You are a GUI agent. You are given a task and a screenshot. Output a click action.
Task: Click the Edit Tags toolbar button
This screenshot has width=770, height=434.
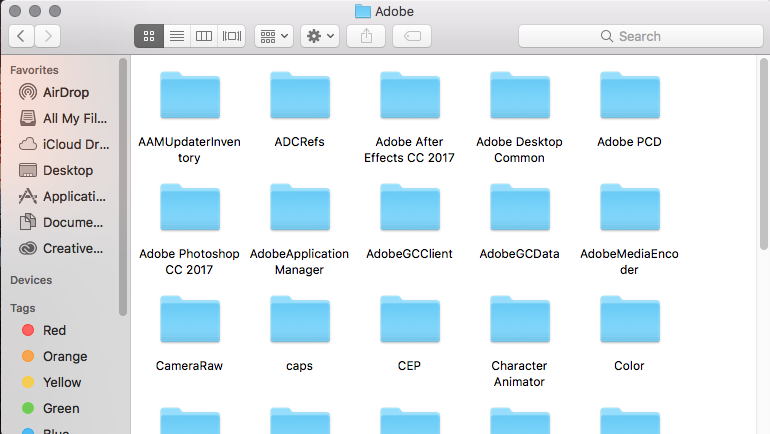412,36
